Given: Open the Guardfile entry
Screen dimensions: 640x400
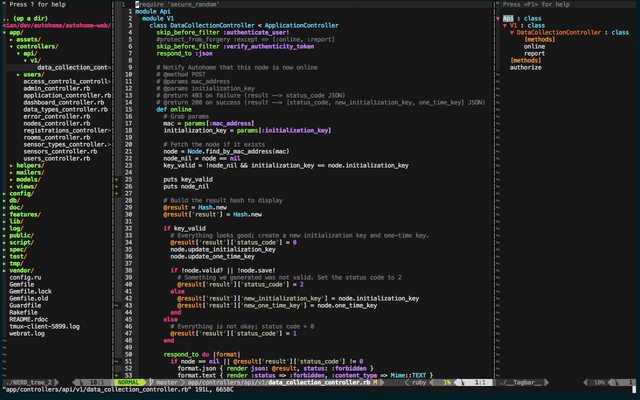Looking at the screenshot, I should 25,305.
